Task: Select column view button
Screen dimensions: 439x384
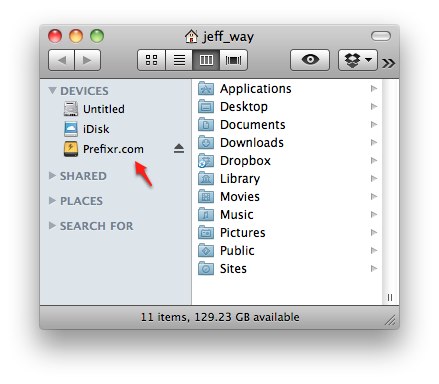Action: click(x=206, y=60)
